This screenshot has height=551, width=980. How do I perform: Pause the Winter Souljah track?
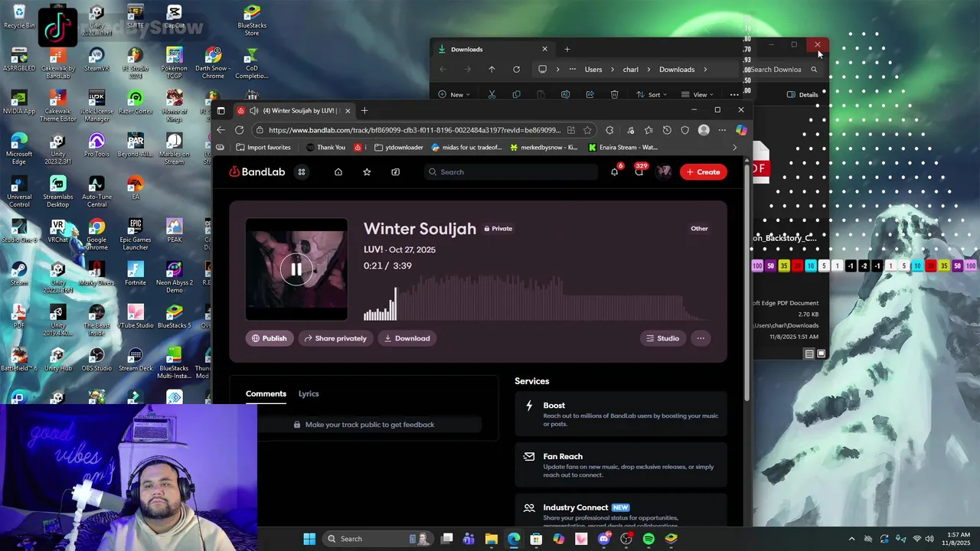point(296,269)
